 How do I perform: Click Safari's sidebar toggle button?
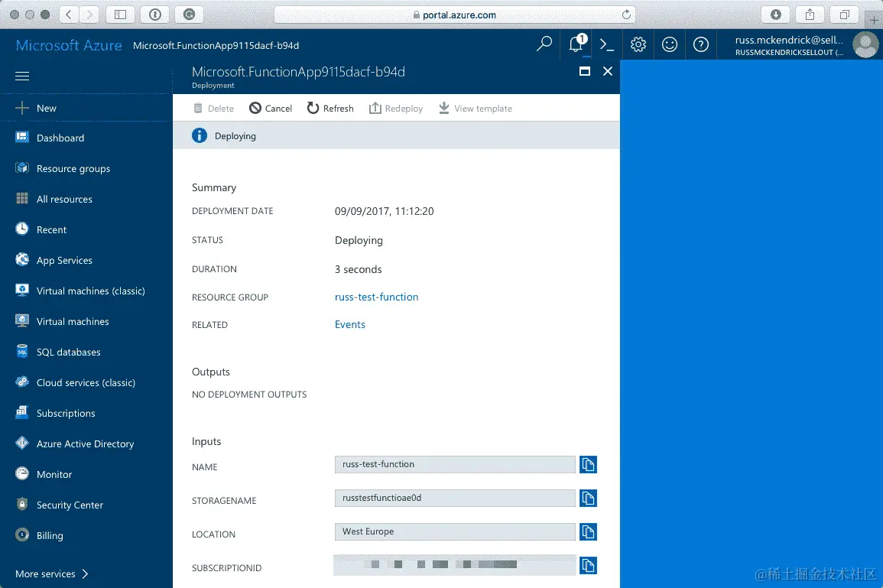pyautogui.click(x=120, y=15)
